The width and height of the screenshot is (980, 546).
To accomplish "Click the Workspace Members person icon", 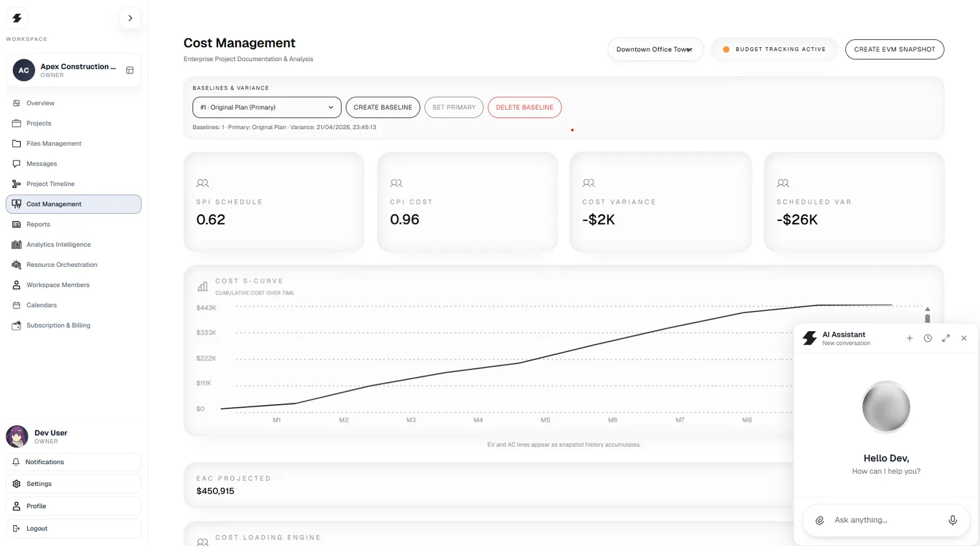I will (x=17, y=285).
